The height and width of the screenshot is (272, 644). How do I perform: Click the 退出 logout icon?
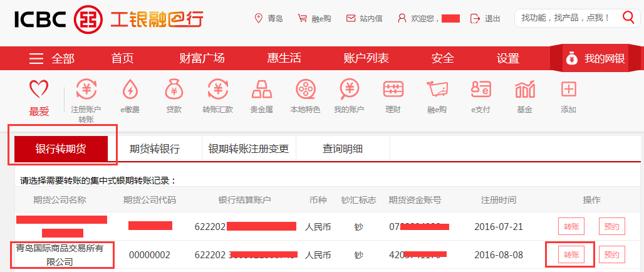pos(475,19)
